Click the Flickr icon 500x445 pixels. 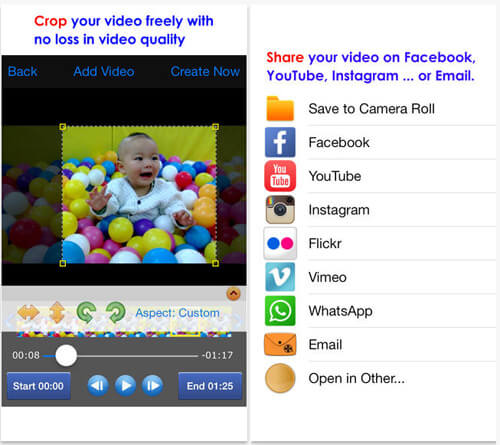(280, 243)
